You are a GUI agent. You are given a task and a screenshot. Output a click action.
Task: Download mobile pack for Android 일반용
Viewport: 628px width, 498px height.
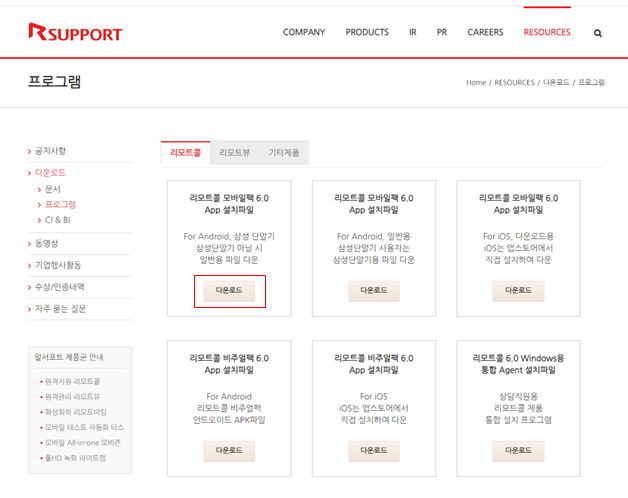pos(374,290)
